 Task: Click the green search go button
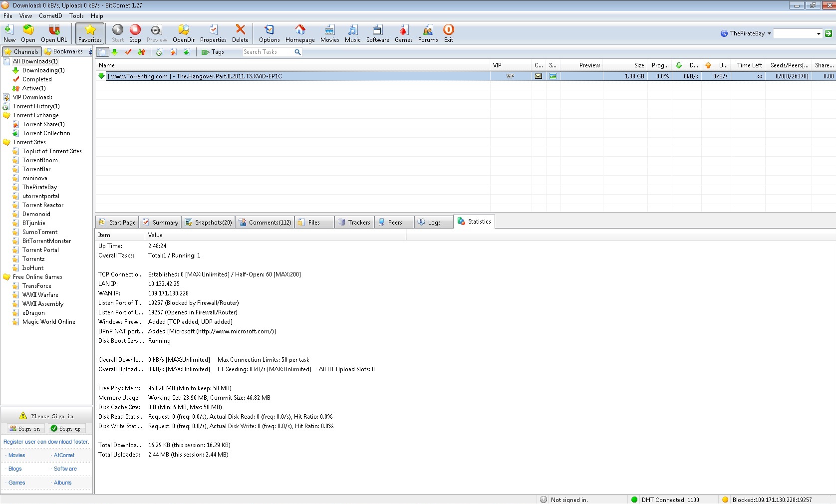click(829, 33)
